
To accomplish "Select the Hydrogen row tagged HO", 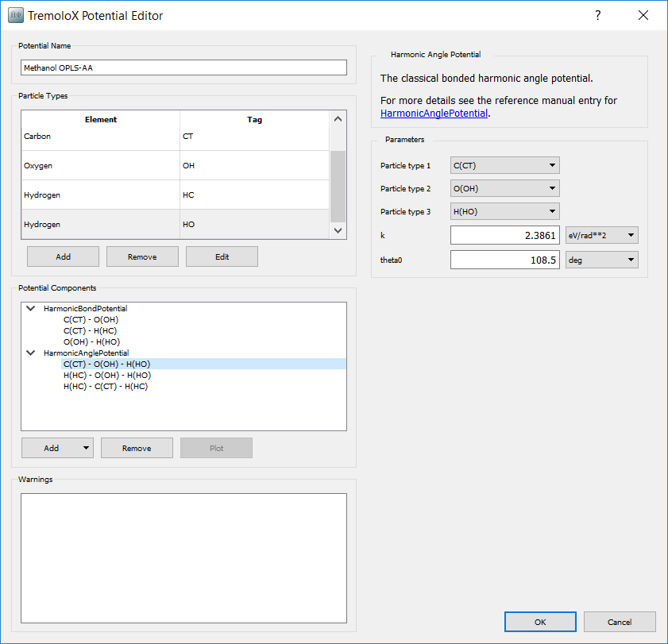I will click(x=175, y=225).
